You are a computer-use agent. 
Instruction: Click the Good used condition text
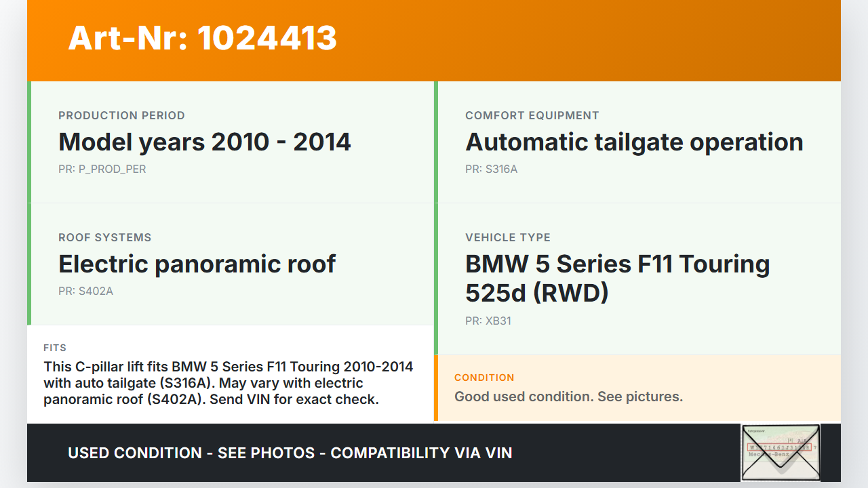[568, 396]
